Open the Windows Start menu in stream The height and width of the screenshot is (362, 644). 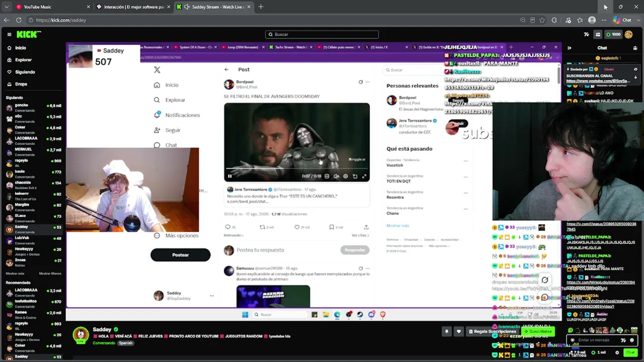coord(245,315)
